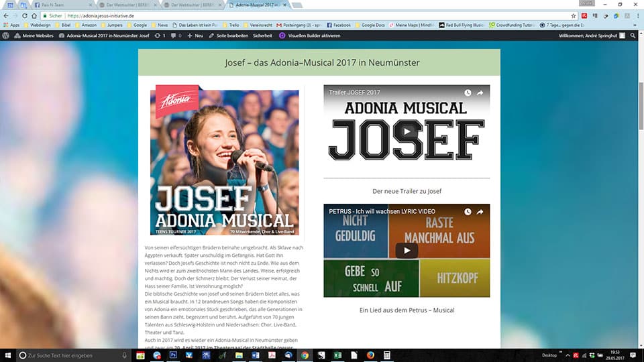Open the comments bubble in admin bar

[x=176, y=36]
